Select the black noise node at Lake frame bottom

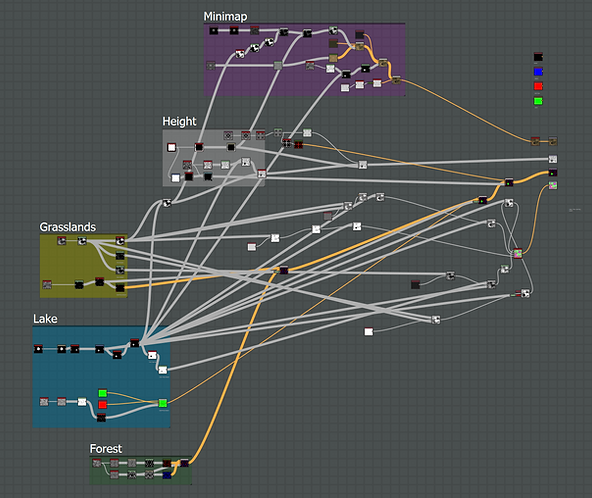click(x=101, y=418)
